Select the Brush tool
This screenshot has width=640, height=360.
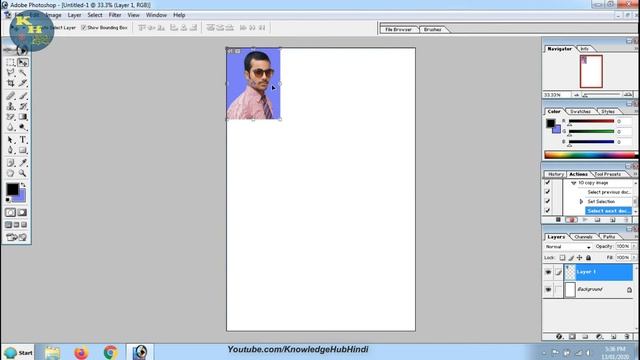22,96
